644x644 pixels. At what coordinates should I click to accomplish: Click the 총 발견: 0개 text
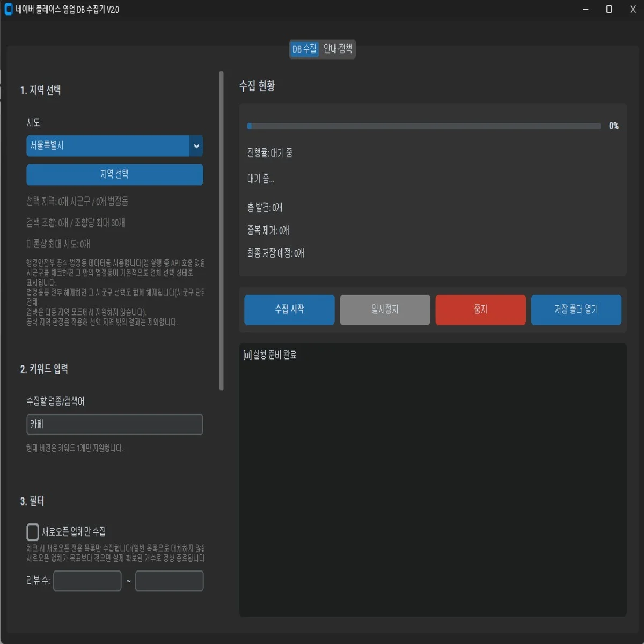coord(265,208)
